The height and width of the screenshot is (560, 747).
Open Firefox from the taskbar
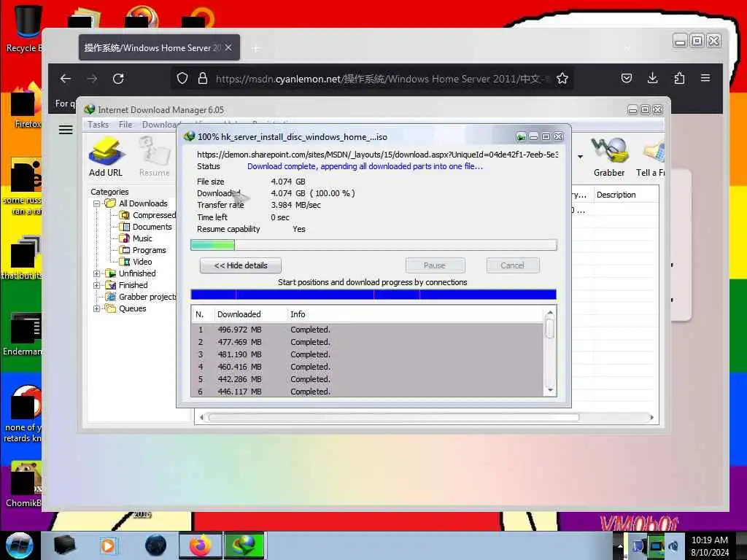[x=201, y=545]
